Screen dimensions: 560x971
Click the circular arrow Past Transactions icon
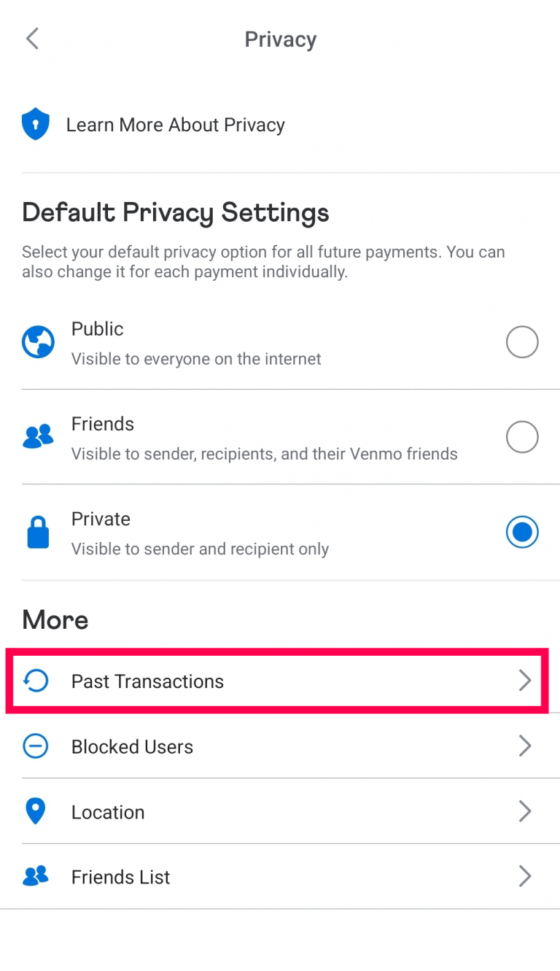(36, 681)
